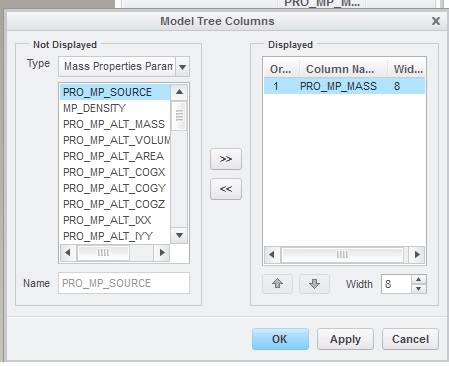The image size is (449, 366).
Task: Select PRO_MP_ALT_COGZ in the list
Action: [x=115, y=204]
